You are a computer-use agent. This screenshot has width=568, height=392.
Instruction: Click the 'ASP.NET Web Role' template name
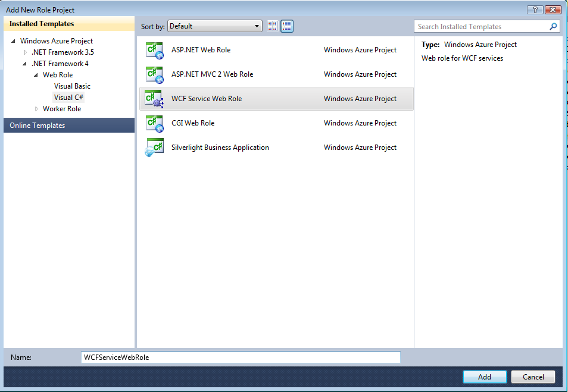201,50
